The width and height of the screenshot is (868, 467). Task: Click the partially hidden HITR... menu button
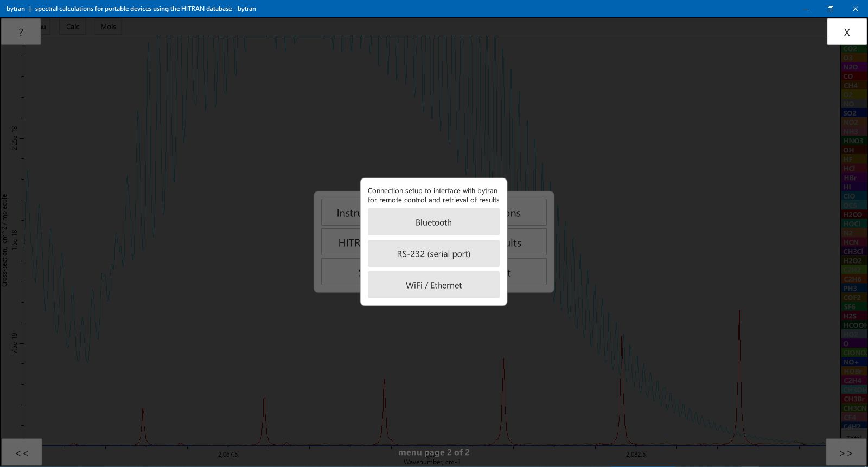click(341, 242)
